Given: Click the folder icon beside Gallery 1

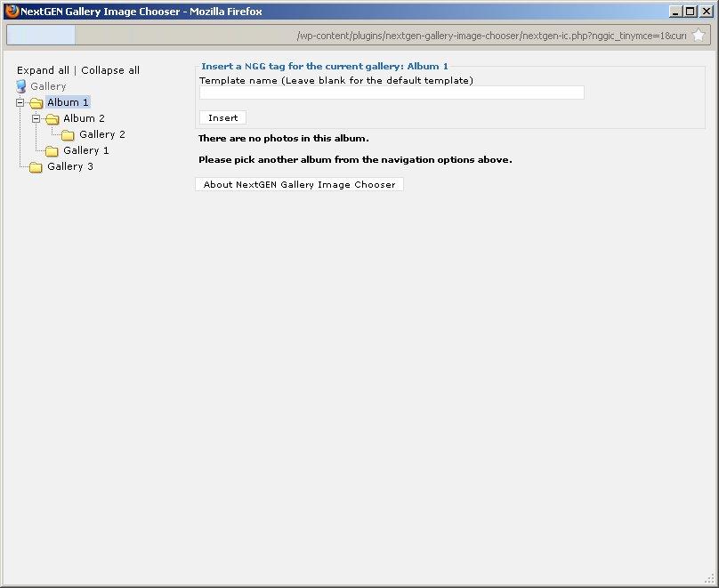Looking at the screenshot, I should pyautogui.click(x=52, y=151).
